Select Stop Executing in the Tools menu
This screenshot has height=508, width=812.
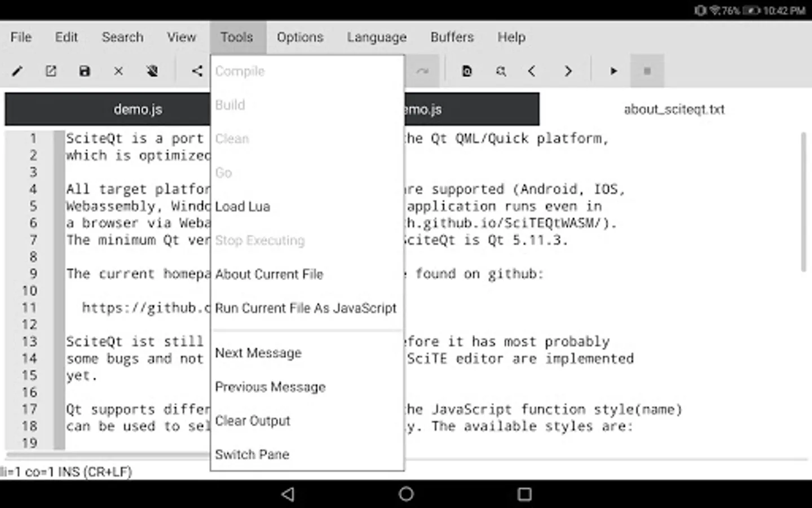click(307, 240)
